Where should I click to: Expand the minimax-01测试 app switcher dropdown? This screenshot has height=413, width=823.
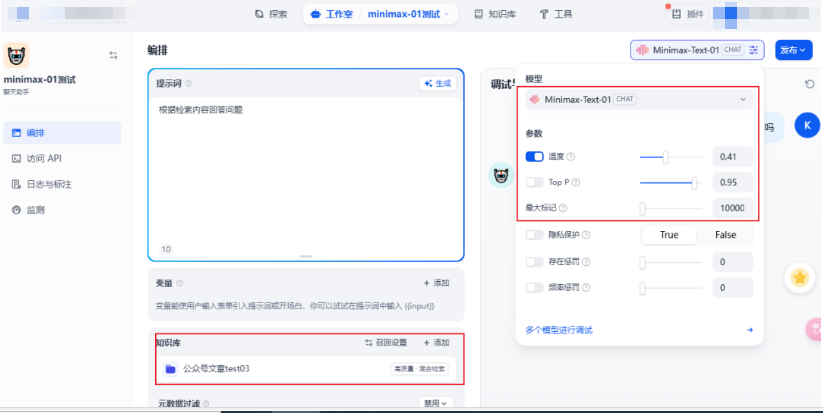point(408,14)
